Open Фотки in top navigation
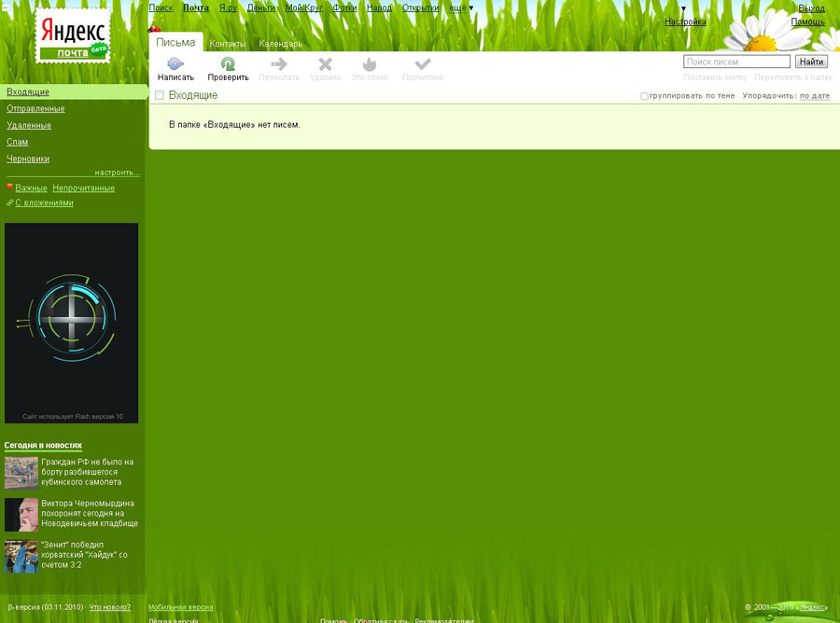The height and width of the screenshot is (623, 840). pos(344,8)
